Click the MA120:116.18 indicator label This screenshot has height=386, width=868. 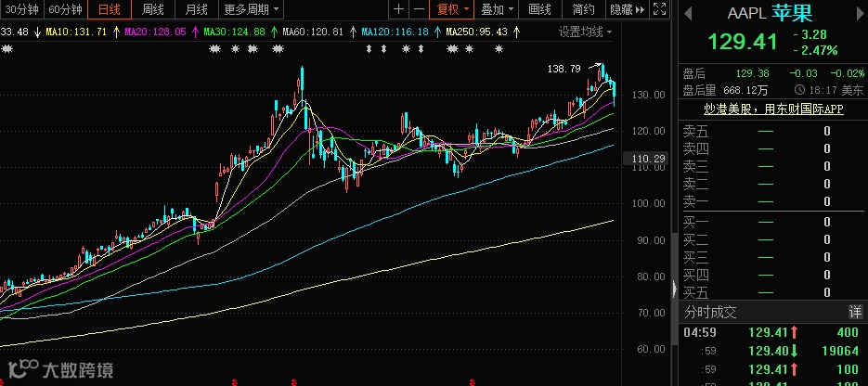coord(395,32)
